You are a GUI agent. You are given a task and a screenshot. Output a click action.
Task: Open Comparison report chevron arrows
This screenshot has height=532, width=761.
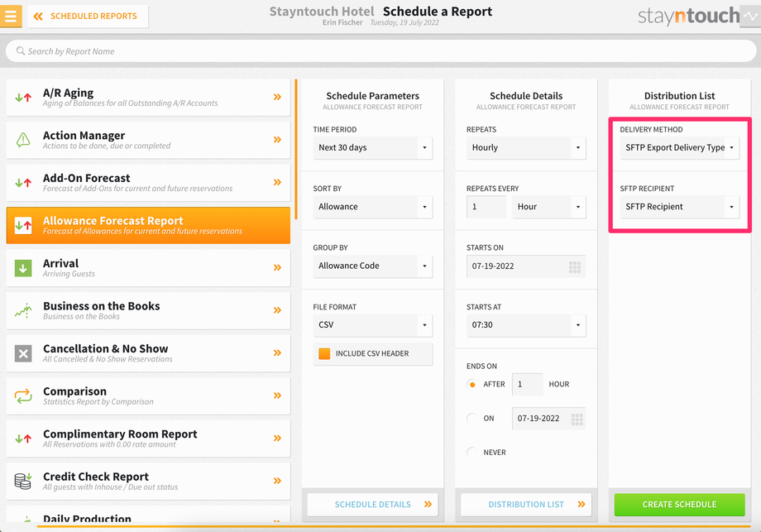(277, 395)
